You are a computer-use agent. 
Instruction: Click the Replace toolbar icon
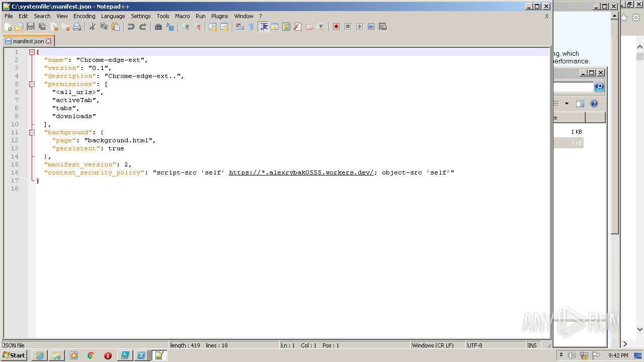(170, 27)
